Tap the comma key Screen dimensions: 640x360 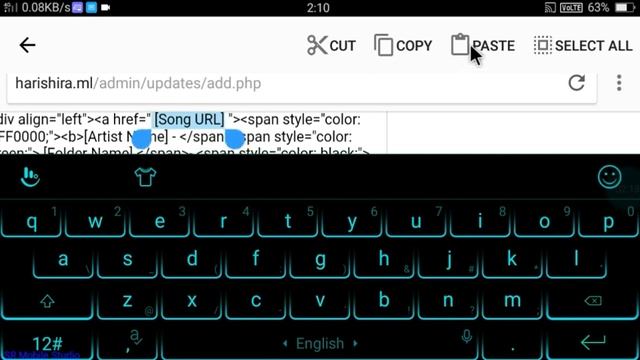(127, 344)
